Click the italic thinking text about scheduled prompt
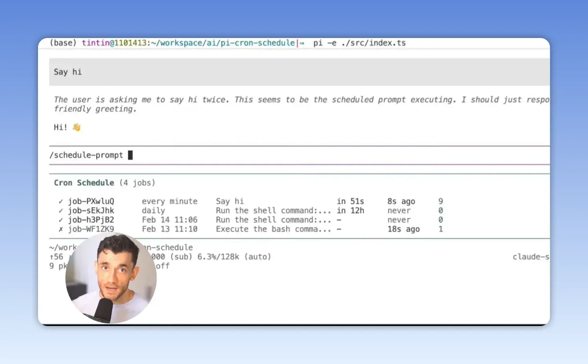 302,104
